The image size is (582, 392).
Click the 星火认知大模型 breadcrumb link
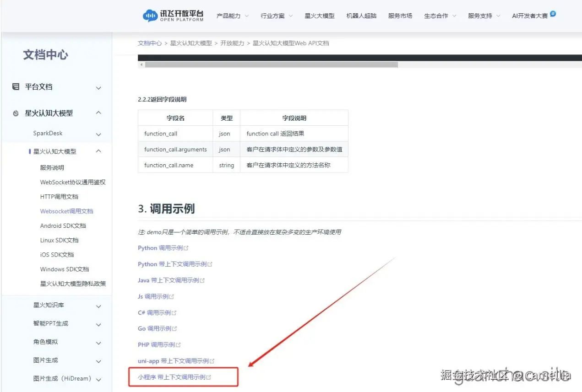[x=191, y=43]
